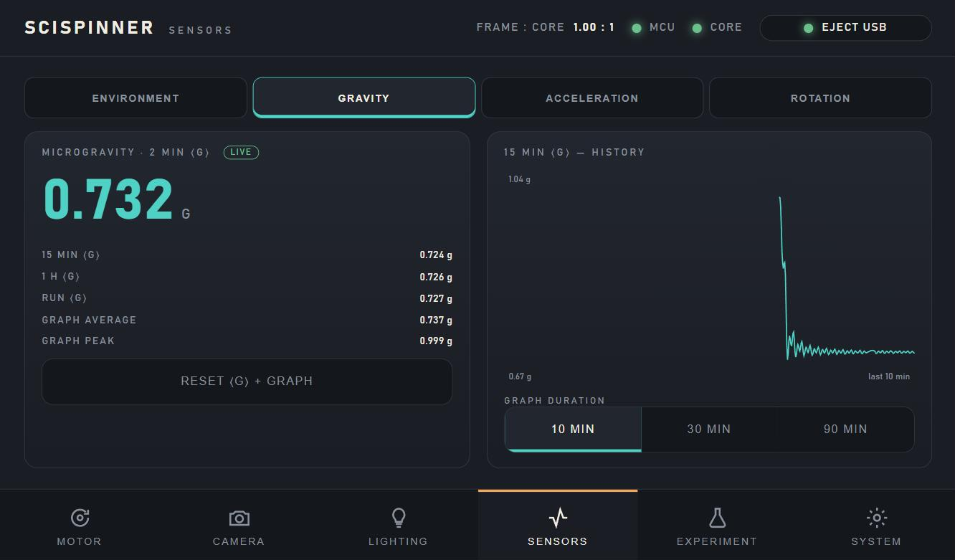Click the 'MICROGRAVITY · 2 MIN (G)' heading
Viewport: 955px width, 560px height.
125,152
